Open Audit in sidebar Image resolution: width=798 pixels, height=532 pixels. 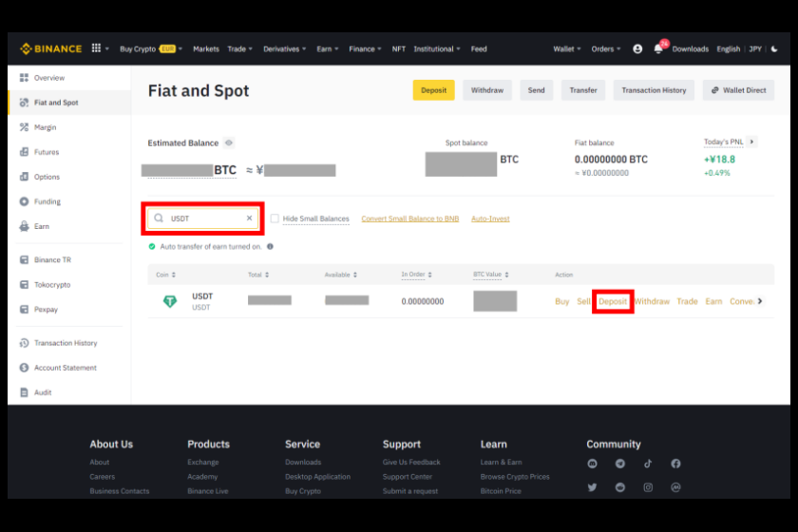click(69, 392)
